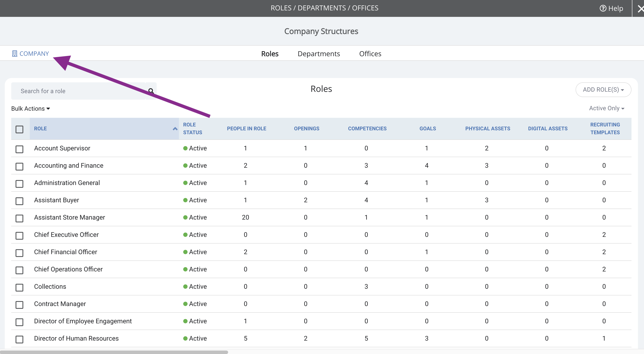Click Chief Executive Officer recruiting templates 2

click(x=604, y=234)
